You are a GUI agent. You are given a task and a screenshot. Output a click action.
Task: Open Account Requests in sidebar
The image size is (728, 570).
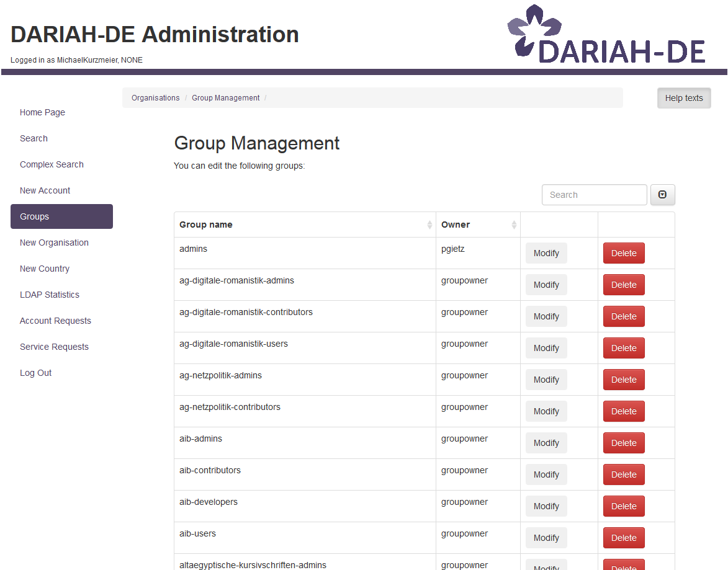tap(55, 321)
